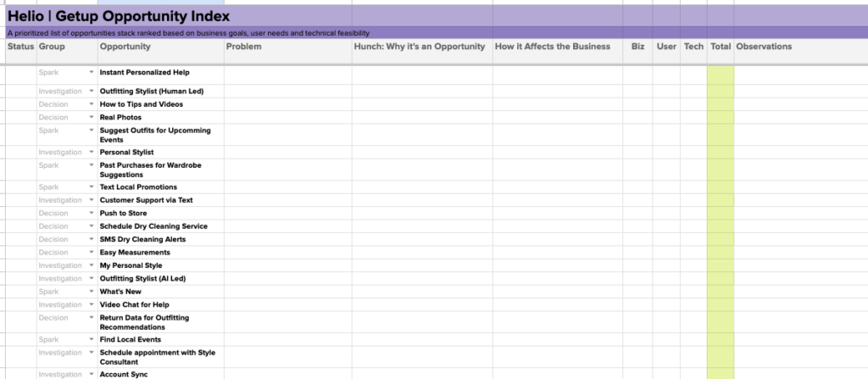
Task: Open Group dropdown for Instant Personalized Help
Action: (x=92, y=73)
